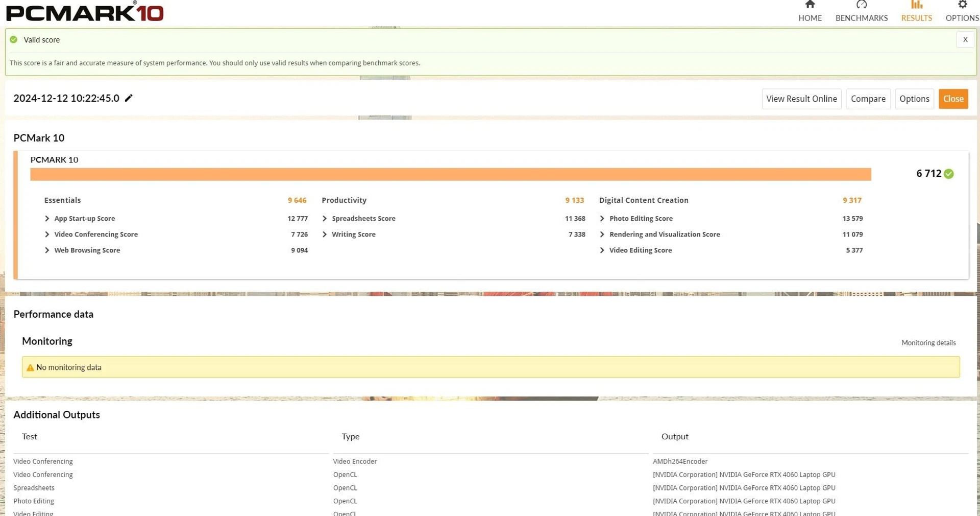Dismiss the Valid score banner with X
Viewport: 980px width, 516px height.
[965, 39]
